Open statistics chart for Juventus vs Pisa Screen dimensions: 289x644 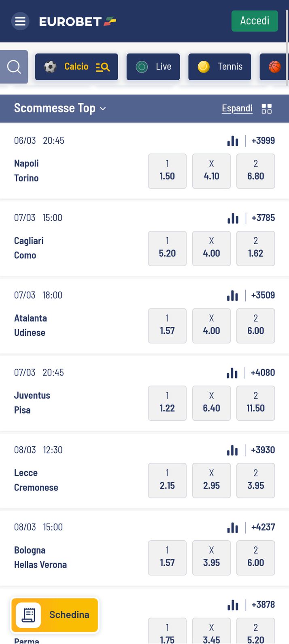click(232, 373)
